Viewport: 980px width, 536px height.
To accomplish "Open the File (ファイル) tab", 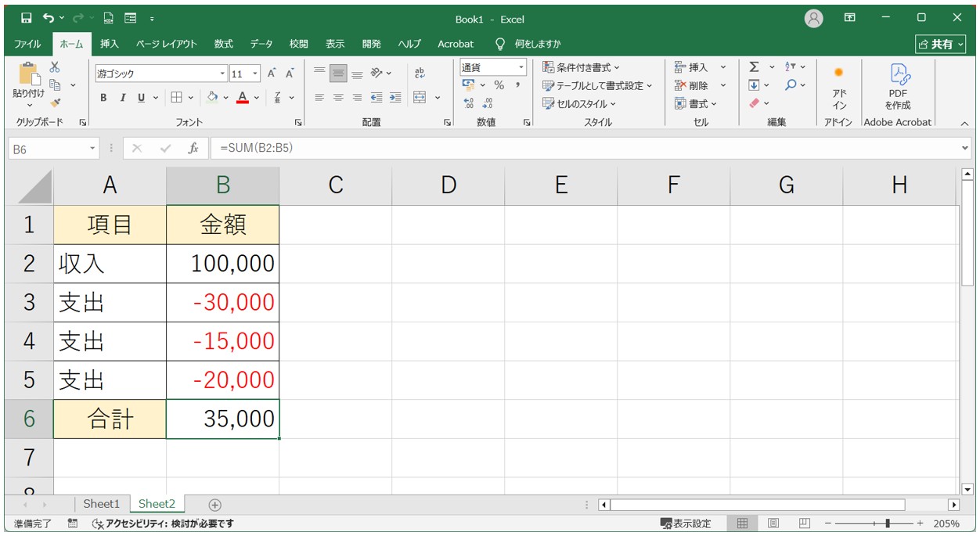I will pyautogui.click(x=28, y=44).
